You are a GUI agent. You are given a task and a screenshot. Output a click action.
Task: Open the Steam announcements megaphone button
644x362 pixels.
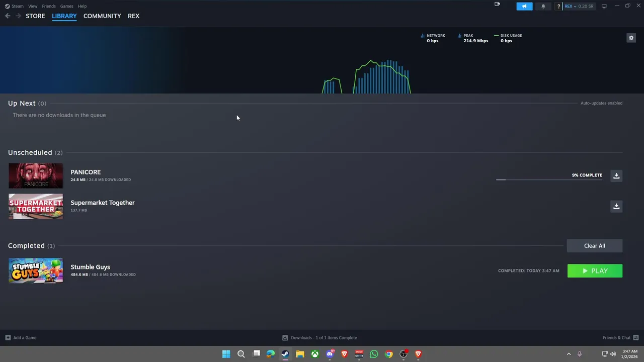coord(524,6)
